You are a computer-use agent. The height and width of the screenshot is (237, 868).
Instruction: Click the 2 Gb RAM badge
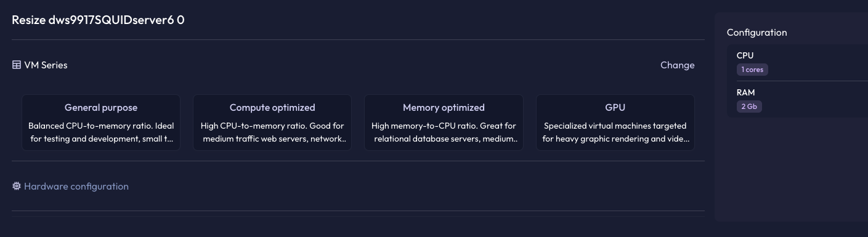tap(749, 106)
